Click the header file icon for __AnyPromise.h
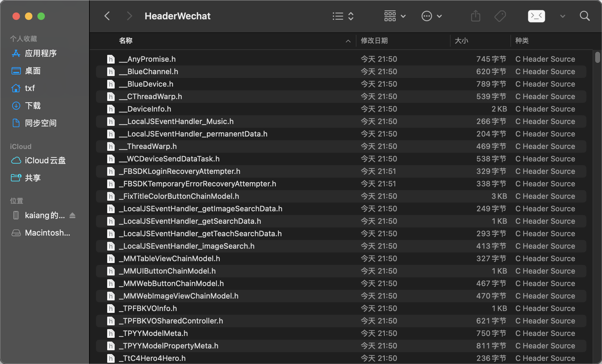This screenshot has width=602, height=364. coord(111,59)
